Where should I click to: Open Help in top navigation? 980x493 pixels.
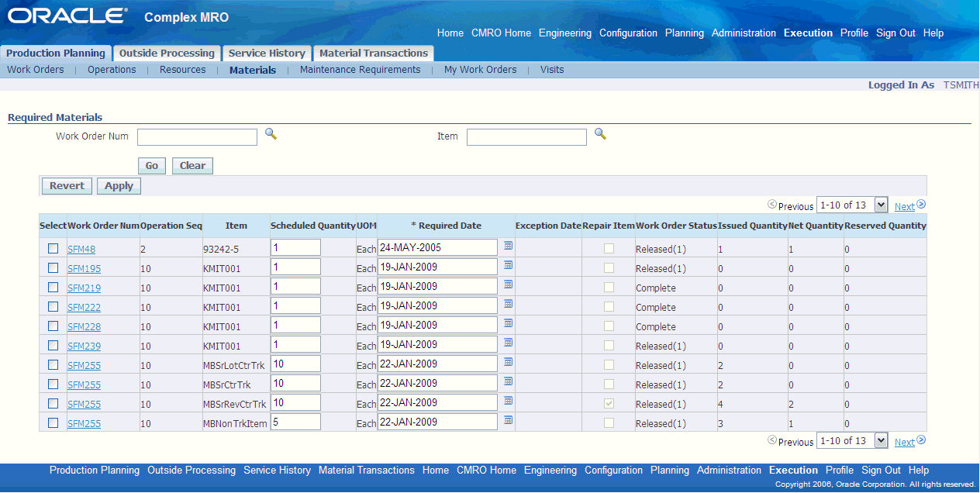(x=933, y=33)
